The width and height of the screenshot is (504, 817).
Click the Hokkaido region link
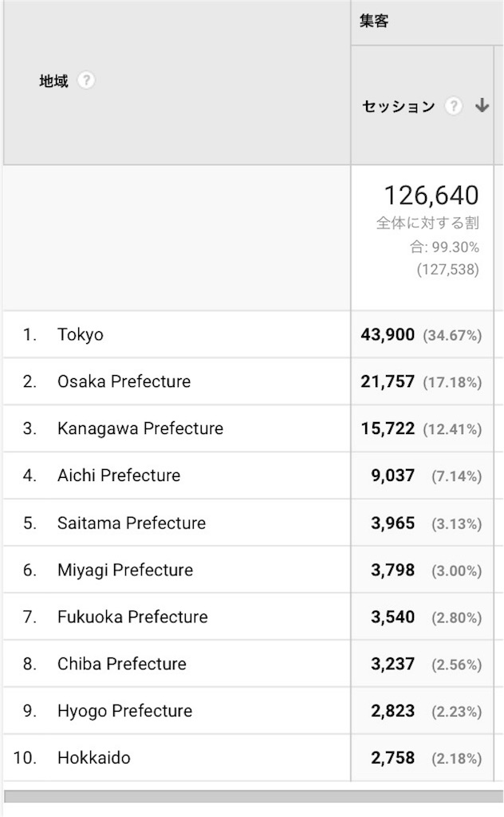(93, 758)
